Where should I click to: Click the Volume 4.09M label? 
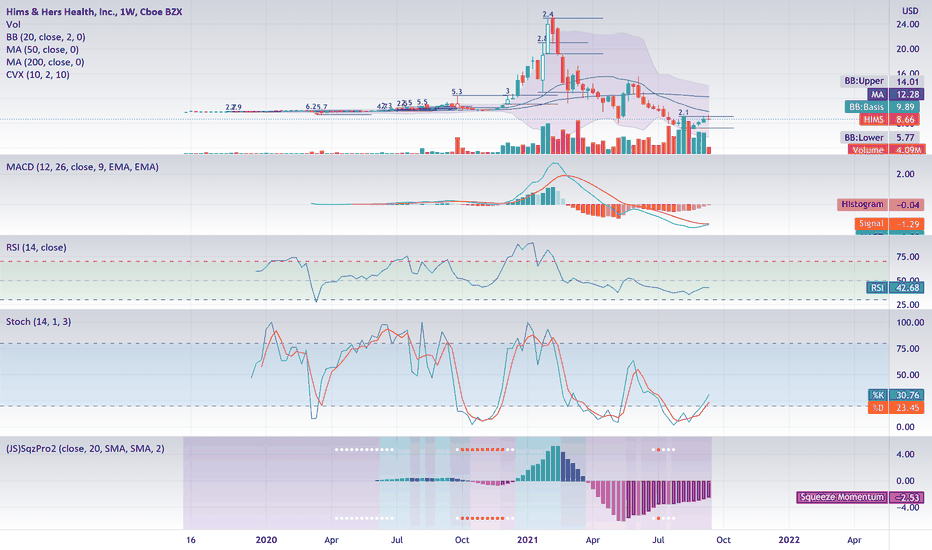(x=886, y=149)
